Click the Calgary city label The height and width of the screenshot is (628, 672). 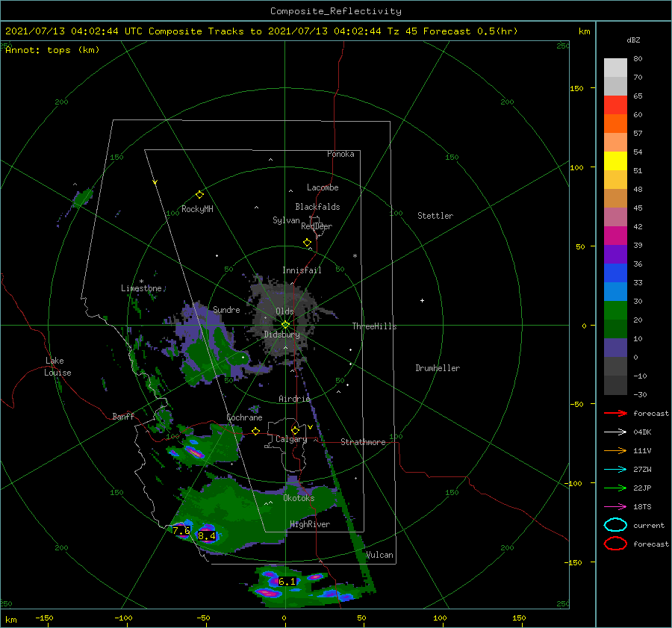click(291, 439)
